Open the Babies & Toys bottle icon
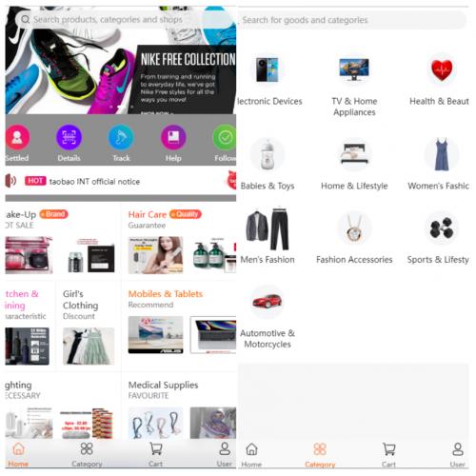This screenshot has height=476, width=476. pos(268,154)
